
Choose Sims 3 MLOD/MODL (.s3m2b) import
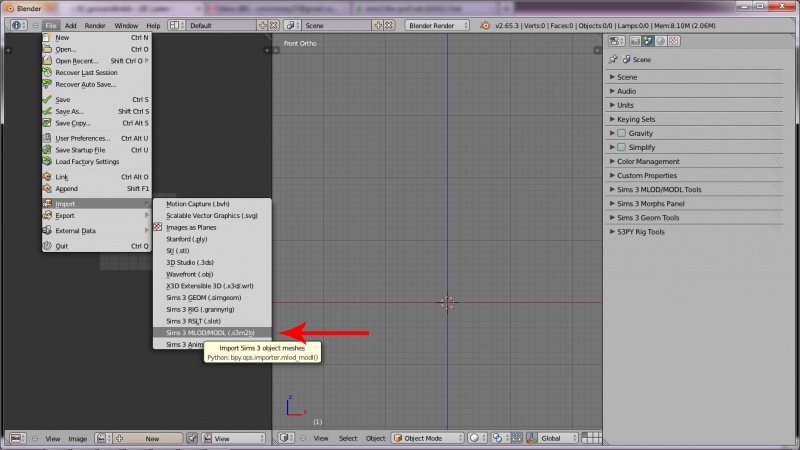pyautogui.click(x=212, y=333)
